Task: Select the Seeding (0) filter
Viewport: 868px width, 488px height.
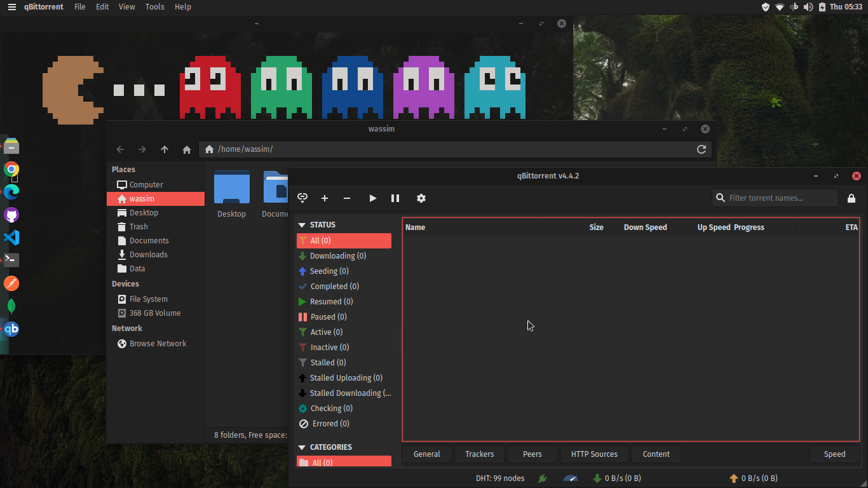Action: (344, 271)
